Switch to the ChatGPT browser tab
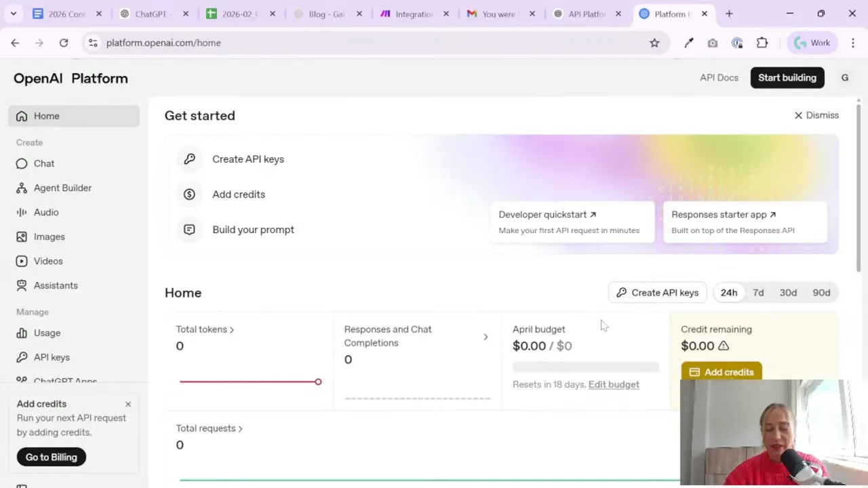The width and height of the screenshot is (868, 488). pos(154,14)
